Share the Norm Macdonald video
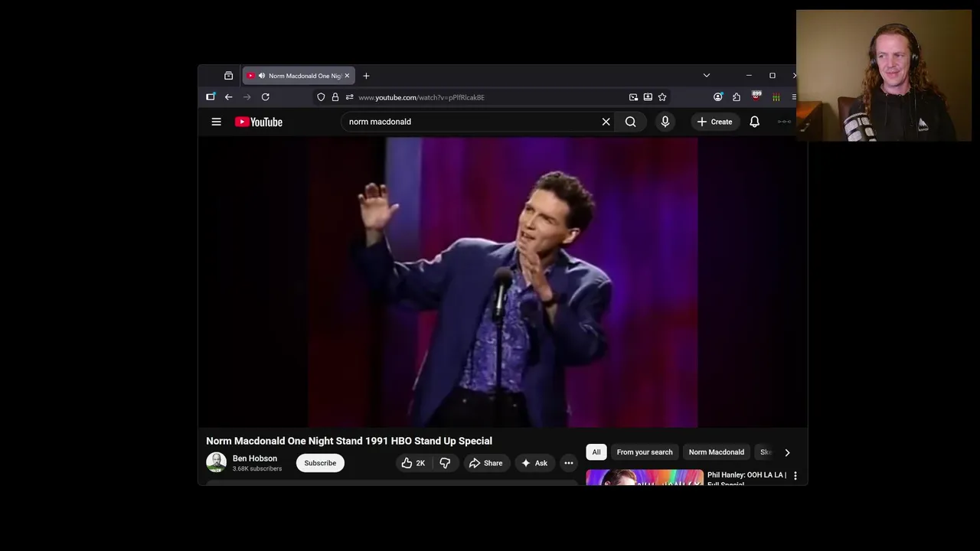Viewport: 980px width, 551px height. [485, 463]
